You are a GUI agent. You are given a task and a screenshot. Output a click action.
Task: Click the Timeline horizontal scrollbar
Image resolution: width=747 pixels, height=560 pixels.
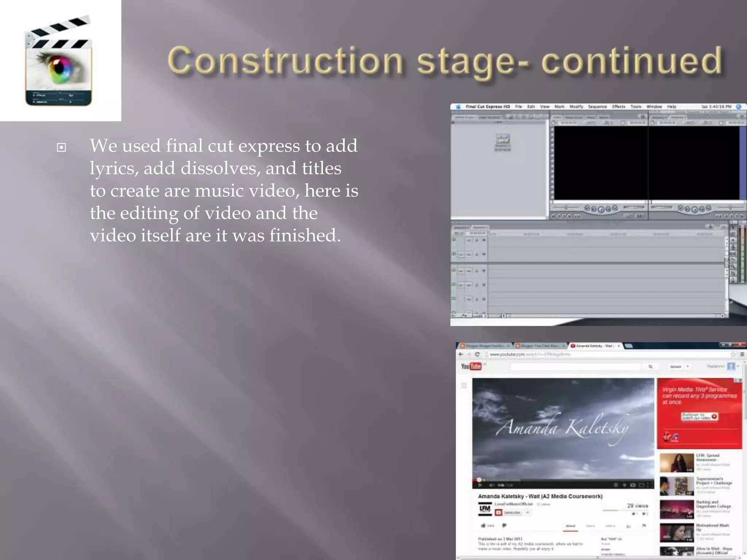(613, 315)
